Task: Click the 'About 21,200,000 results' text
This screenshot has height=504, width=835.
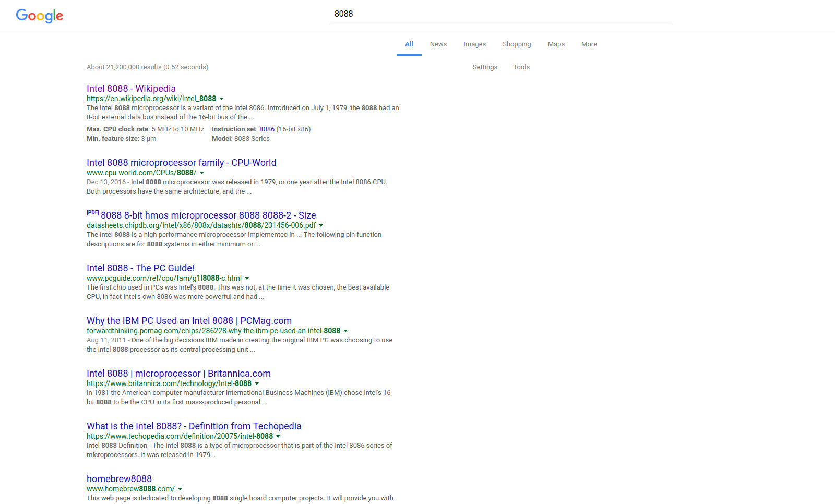Action: [124, 67]
